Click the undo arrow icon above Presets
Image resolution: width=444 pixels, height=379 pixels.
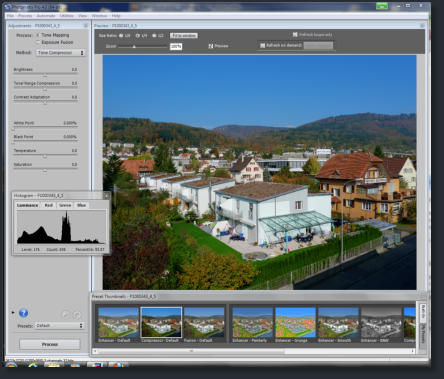point(66,314)
